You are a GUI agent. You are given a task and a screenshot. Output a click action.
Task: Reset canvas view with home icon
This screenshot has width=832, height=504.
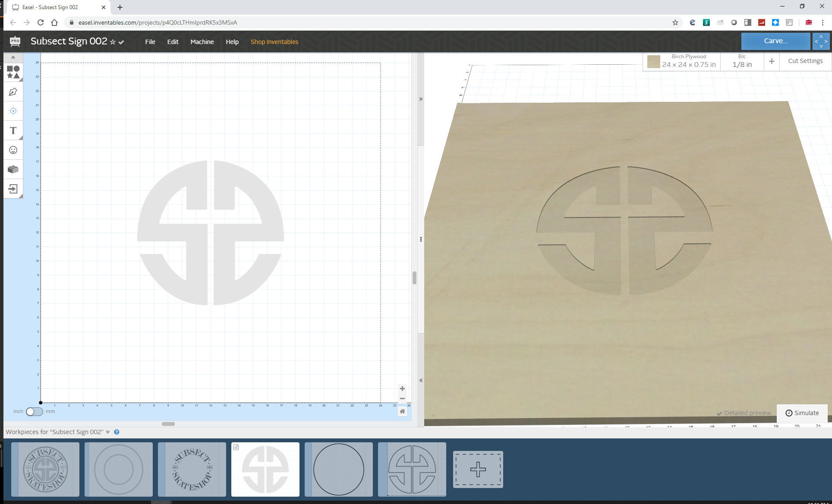[x=402, y=411]
